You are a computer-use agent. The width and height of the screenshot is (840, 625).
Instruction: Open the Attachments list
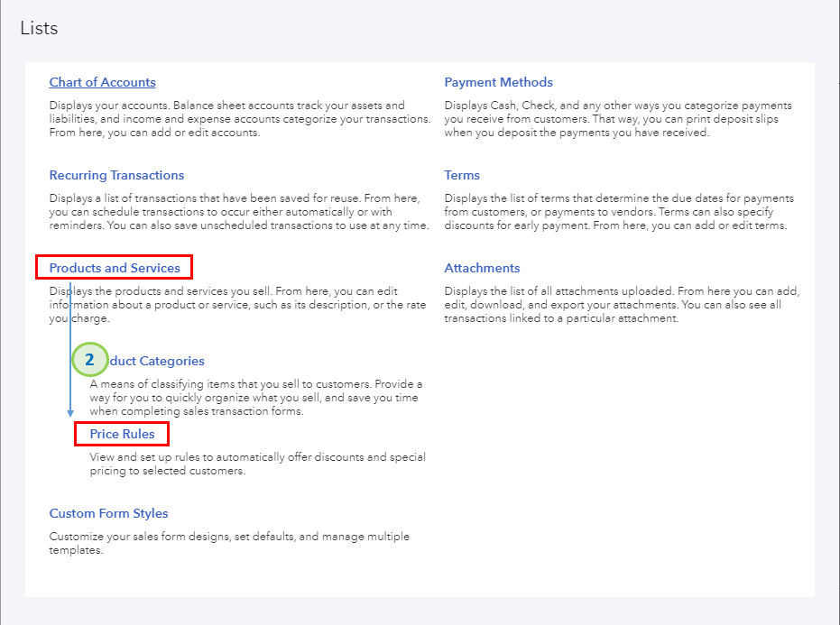tap(482, 268)
